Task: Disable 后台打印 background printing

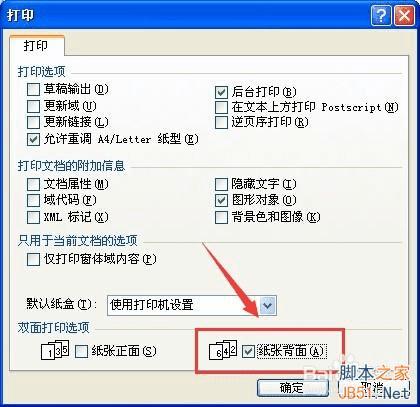Action: click(221, 92)
